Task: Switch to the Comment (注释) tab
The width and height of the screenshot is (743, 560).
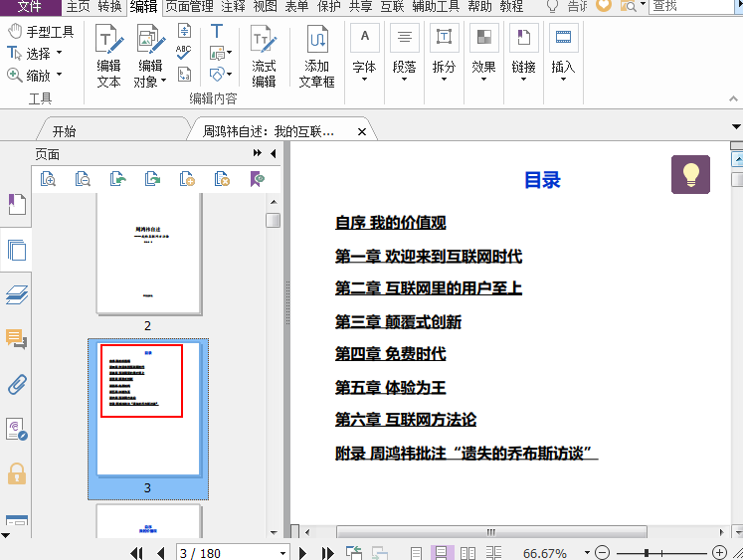Action: coord(233,7)
